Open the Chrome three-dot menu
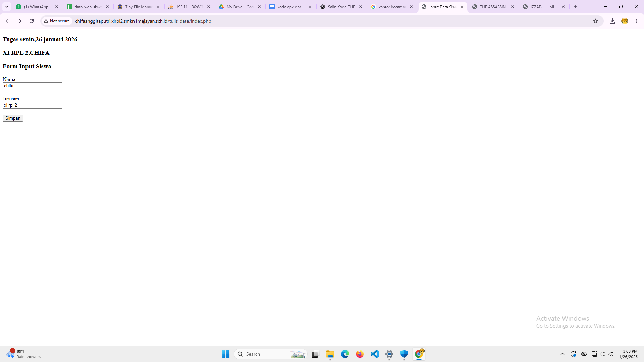The width and height of the screenshot is (644, 362). coord(637,21)
